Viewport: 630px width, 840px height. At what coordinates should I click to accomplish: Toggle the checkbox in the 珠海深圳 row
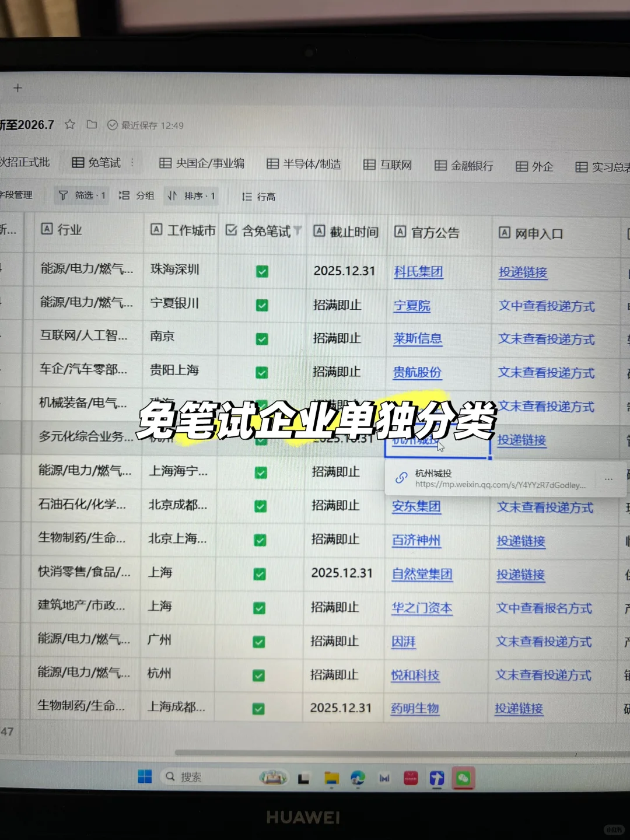tap(262, 271)
